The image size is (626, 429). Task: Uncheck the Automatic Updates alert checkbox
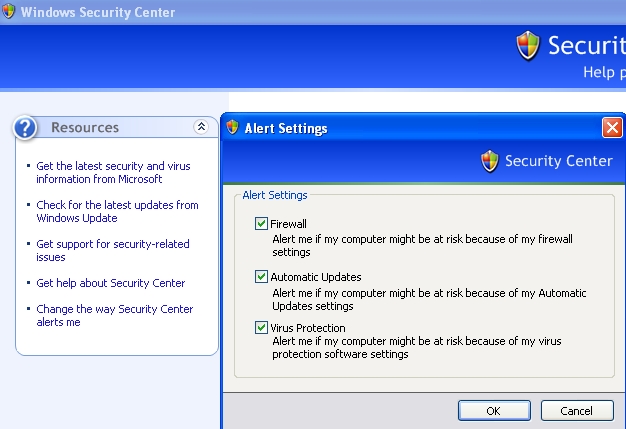[261, 277]
